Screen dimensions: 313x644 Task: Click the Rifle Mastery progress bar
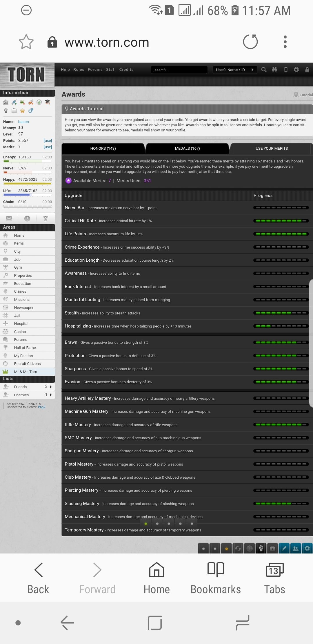point(281,425)
